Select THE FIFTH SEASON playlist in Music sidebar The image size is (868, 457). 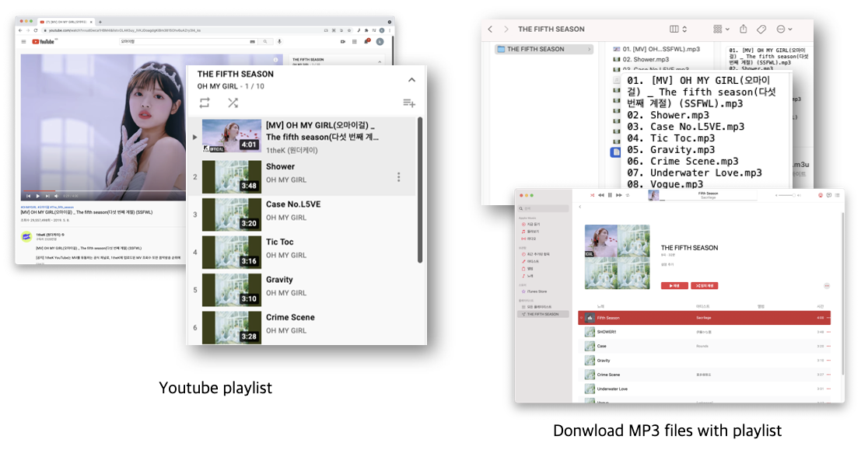coord(543,314)
